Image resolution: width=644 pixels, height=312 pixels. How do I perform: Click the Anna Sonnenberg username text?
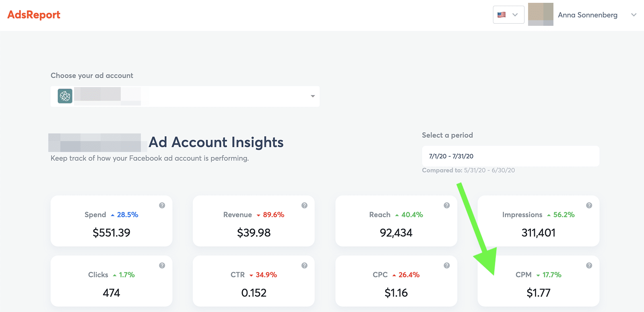(587, 15)
